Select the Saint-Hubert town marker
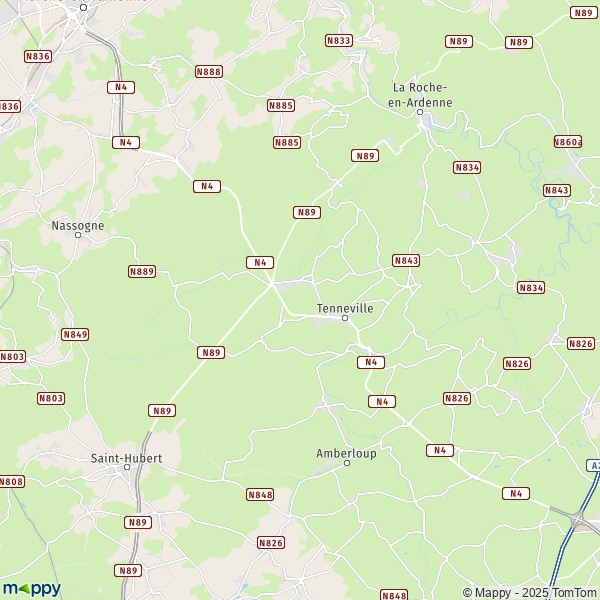The width and height of the screenshot is (600, 600). pyautogui.click(x=127, y=467)
